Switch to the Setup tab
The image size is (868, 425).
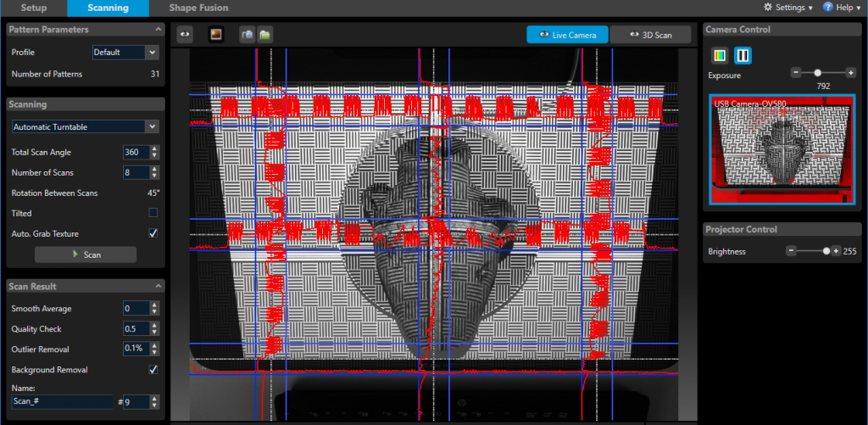[x=33, y=8]
